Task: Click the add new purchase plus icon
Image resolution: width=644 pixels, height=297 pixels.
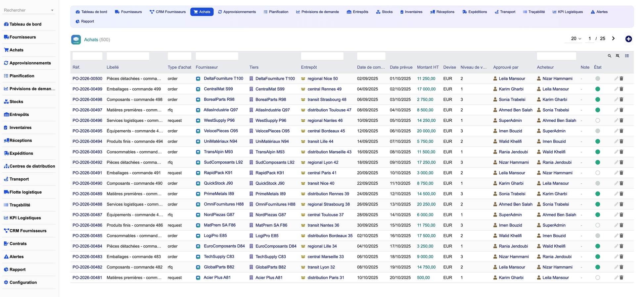Action: [628, 39]
